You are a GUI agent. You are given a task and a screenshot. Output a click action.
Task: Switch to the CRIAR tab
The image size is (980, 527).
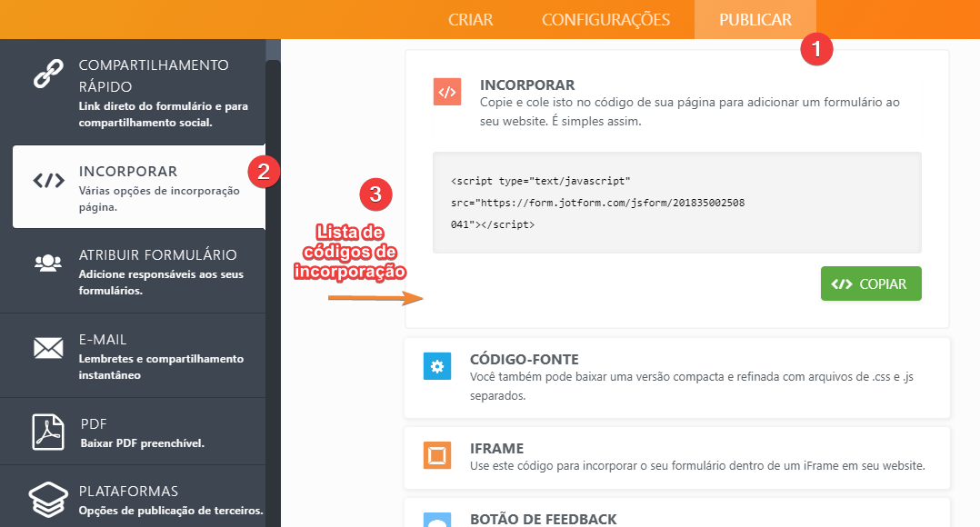point(471,20)
